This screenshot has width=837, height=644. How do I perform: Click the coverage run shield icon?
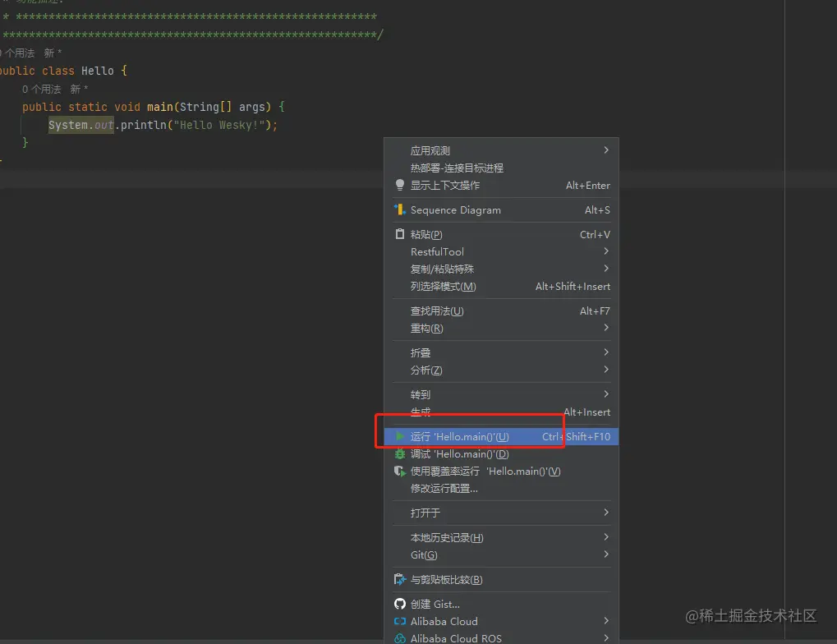pyautogui.click(x=400, y=471)
